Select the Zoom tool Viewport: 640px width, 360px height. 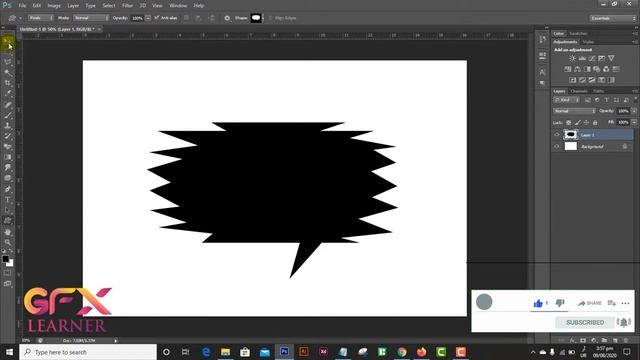pyautogui.click(x=8, y=242)
